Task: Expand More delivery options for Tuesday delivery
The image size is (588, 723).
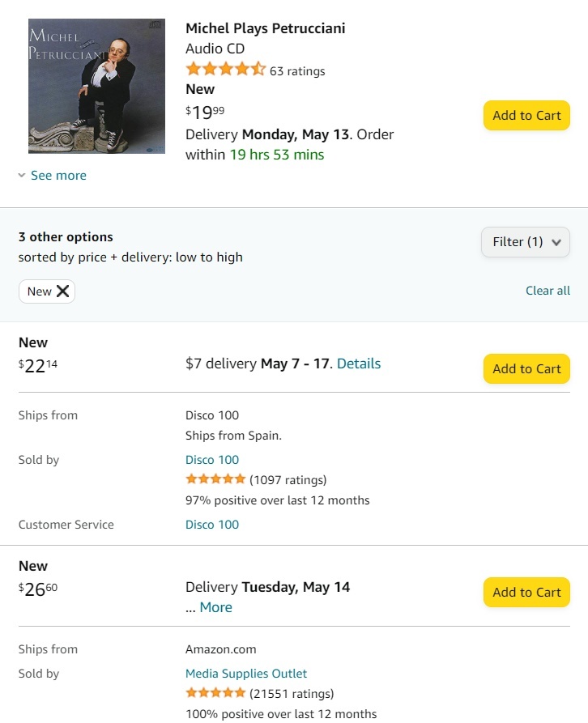Action: (x=215, y=607)
